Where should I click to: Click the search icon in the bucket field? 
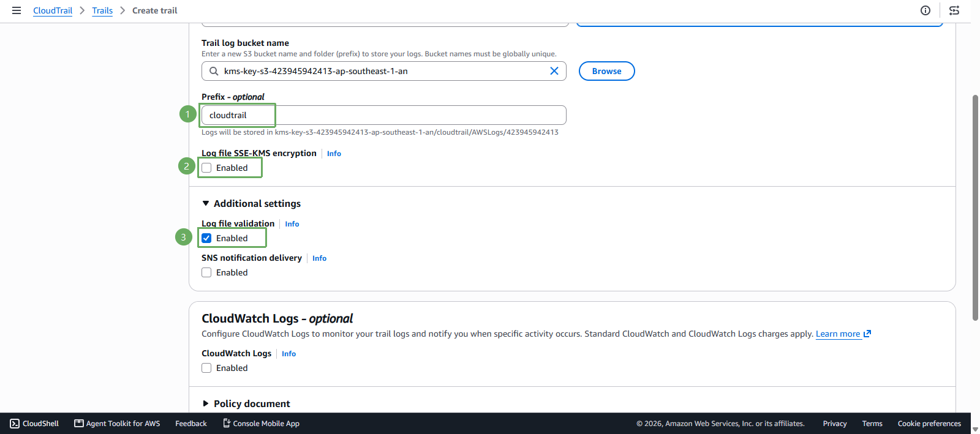coord(214,71)
